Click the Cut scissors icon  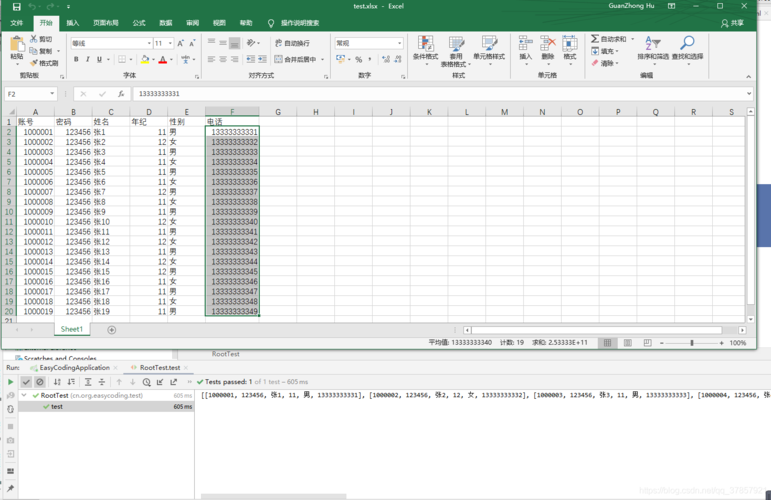pyautogui.click(x=34, y=39)
